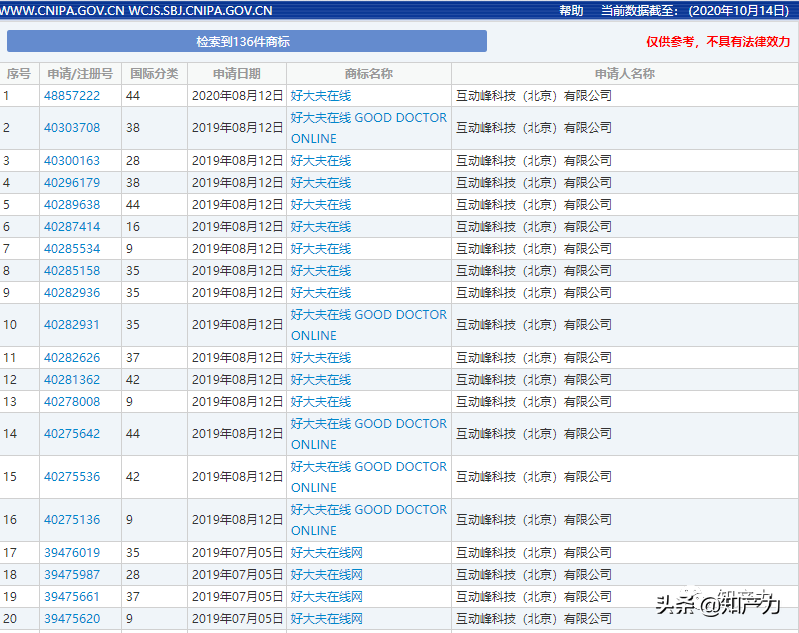The width and height of the screenshot is (799, 633).
Task: Open registration number 40275536
Action: tap(72, 477)
